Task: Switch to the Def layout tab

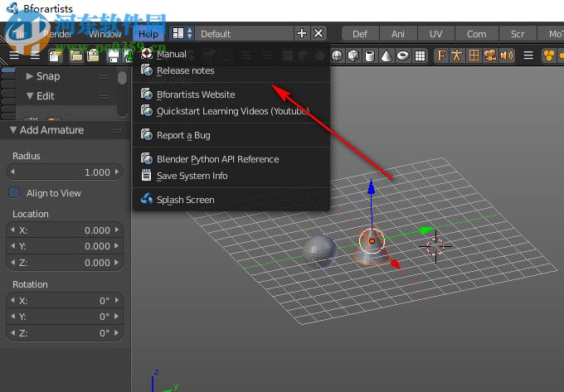Action: [x=360, y=34]
